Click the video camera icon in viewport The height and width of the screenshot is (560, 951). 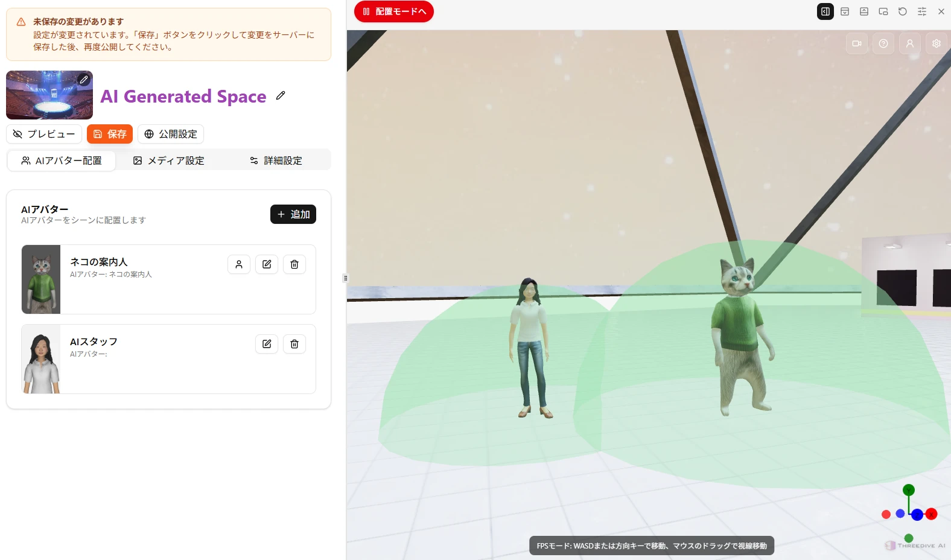click(x=857, y=43)
